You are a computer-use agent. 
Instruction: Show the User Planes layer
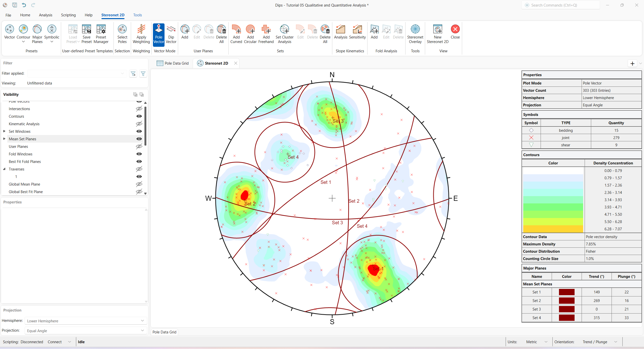pos(139,146)
